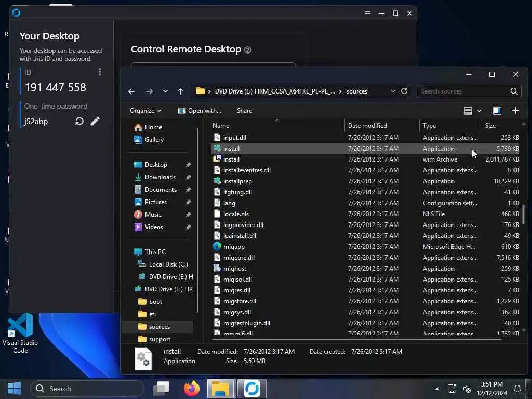Click the Control Remote Desktop help icon
The width and height of the screenshot is (532, 399).
248,50
